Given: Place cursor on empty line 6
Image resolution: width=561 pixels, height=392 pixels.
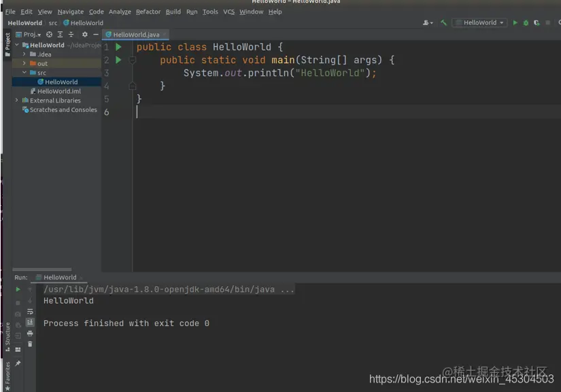Looking at the screenshot, I should pos(347,112).
